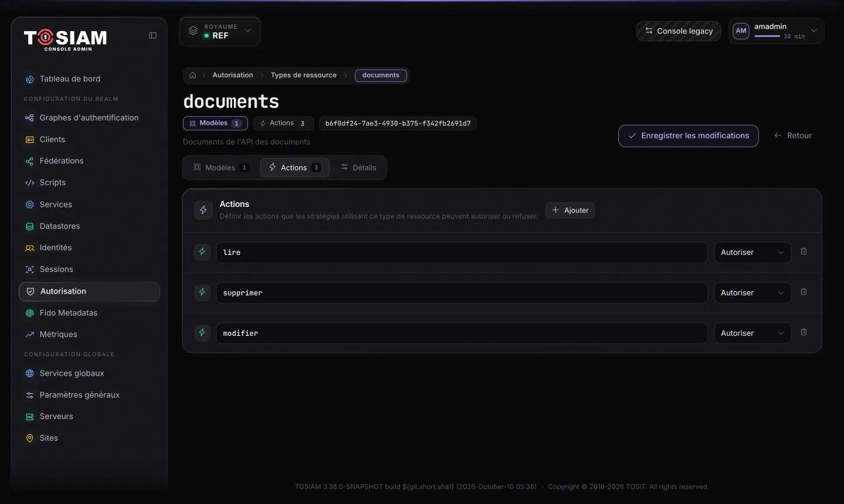844x504 pixels.
Task: Open the Autoriser dropdown for 'lire'
Action: 752,253
